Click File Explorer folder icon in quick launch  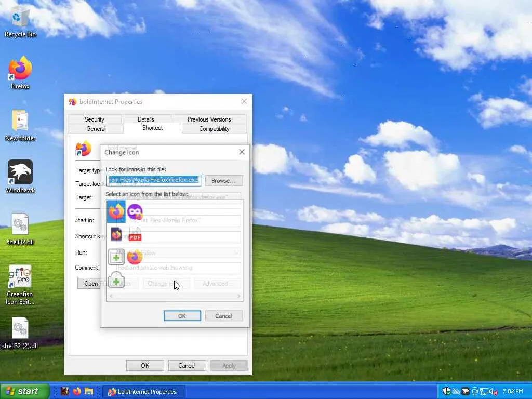[x=89, y=391]
